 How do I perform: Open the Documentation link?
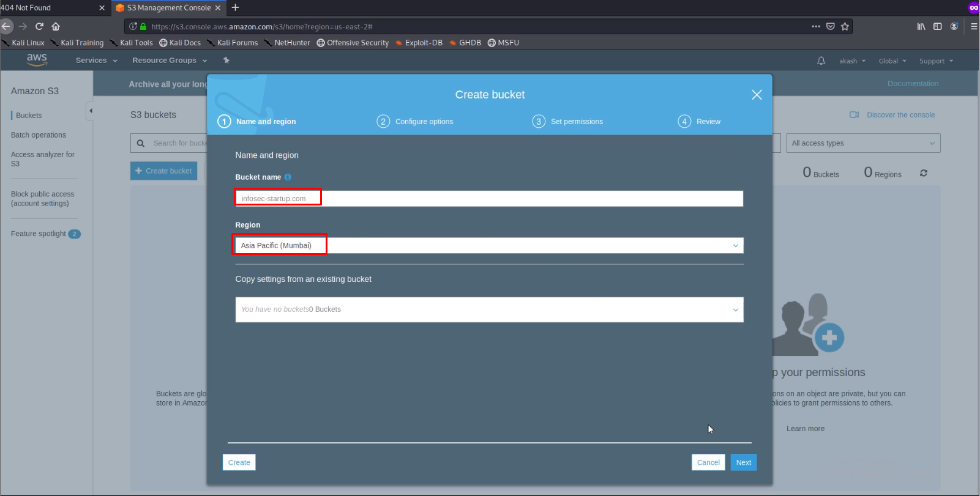913,84
